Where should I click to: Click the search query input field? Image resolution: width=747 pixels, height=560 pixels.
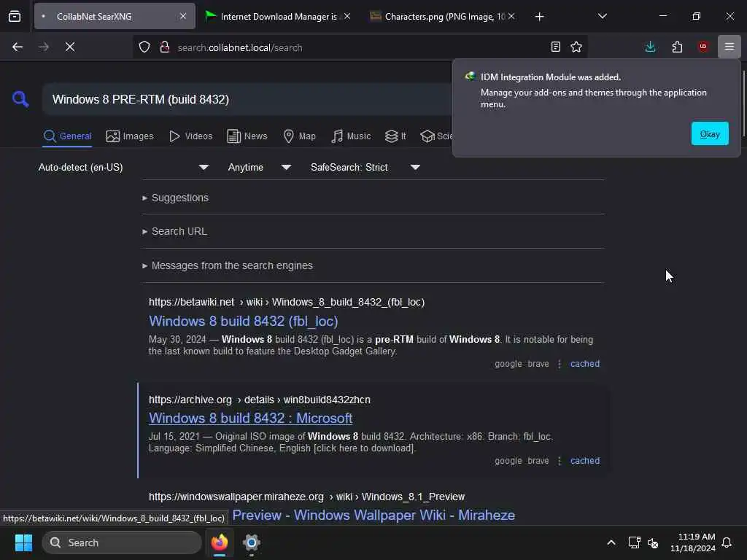coord(248,99)
